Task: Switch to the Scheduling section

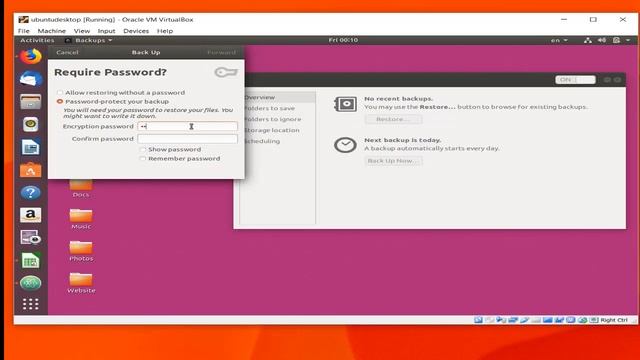Action: (x=280, y=141)
